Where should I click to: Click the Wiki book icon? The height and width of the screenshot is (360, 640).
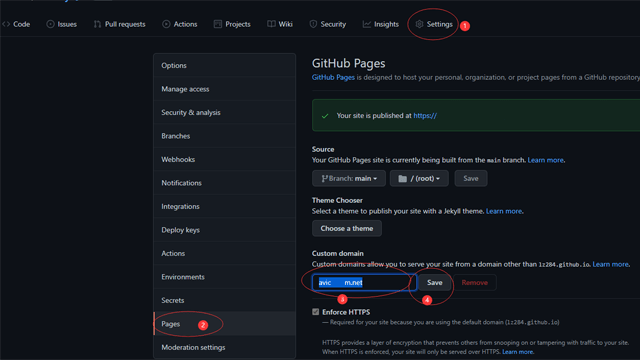(271, 24)
